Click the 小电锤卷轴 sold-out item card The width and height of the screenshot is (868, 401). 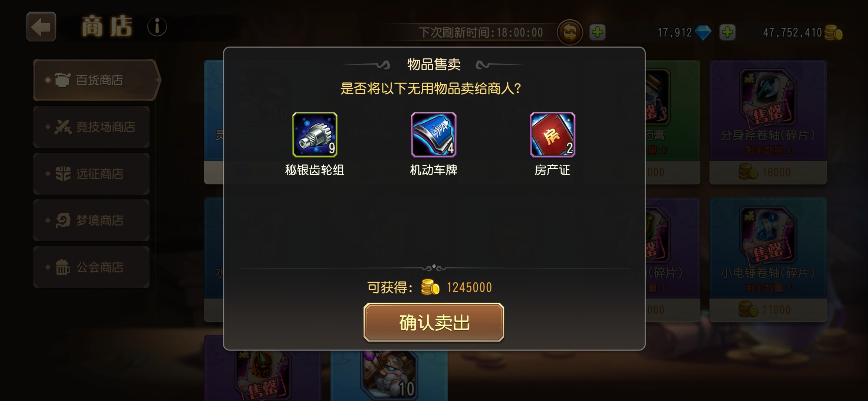(768, 259)
